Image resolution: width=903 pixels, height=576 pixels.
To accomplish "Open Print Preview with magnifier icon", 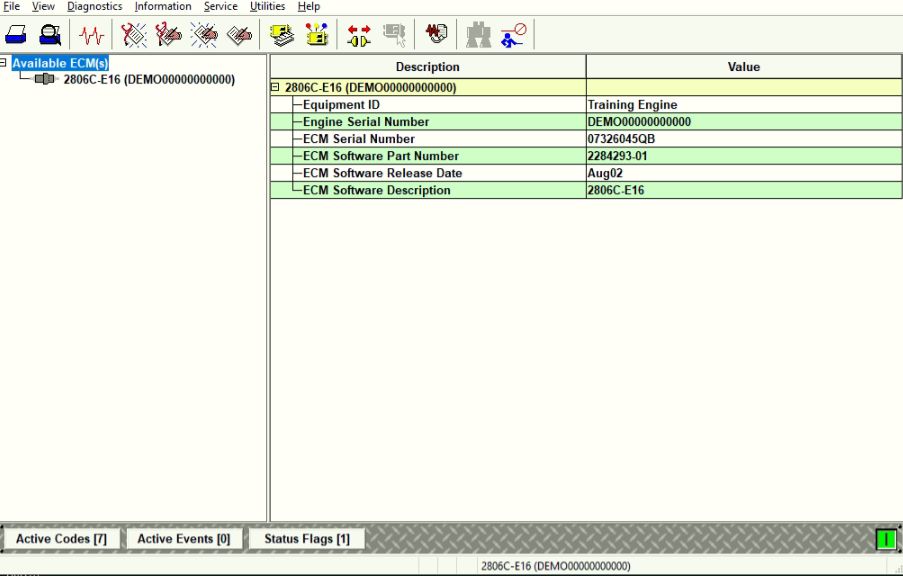I will pyautogui.click(x=49, y=35).
